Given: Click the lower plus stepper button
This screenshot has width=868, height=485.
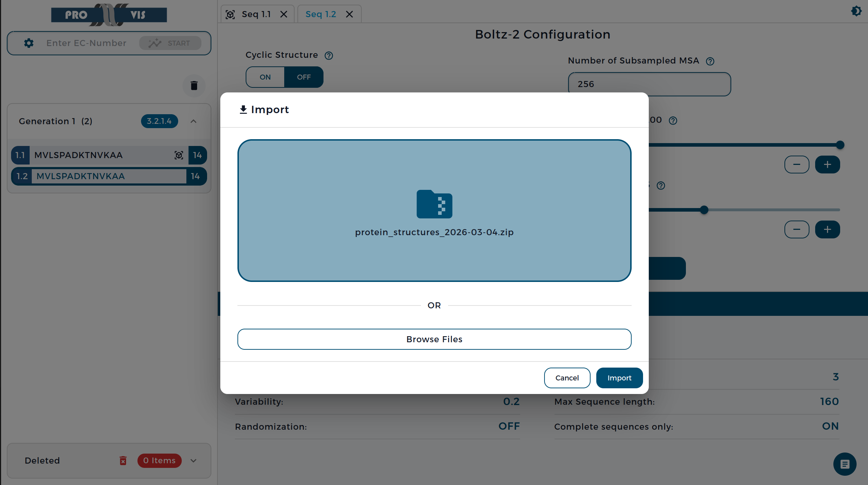Looking at the screenshot, I should coord(827,229).
